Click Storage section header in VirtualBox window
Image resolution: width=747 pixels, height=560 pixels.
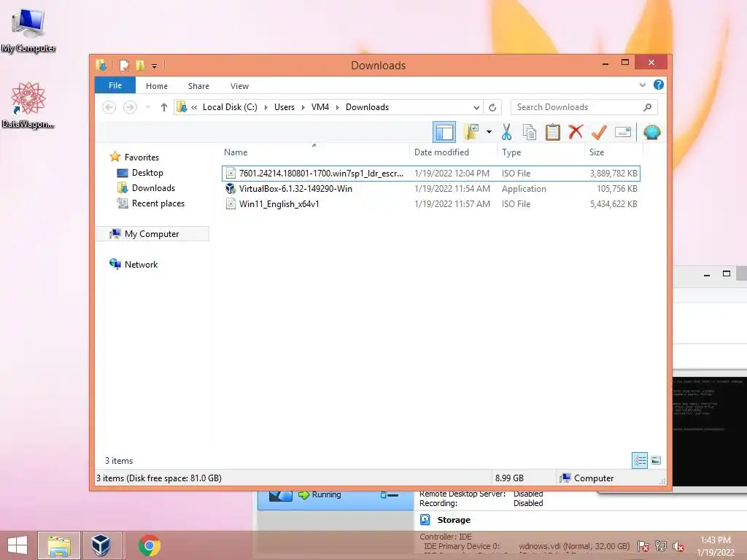tap(454, 520)
